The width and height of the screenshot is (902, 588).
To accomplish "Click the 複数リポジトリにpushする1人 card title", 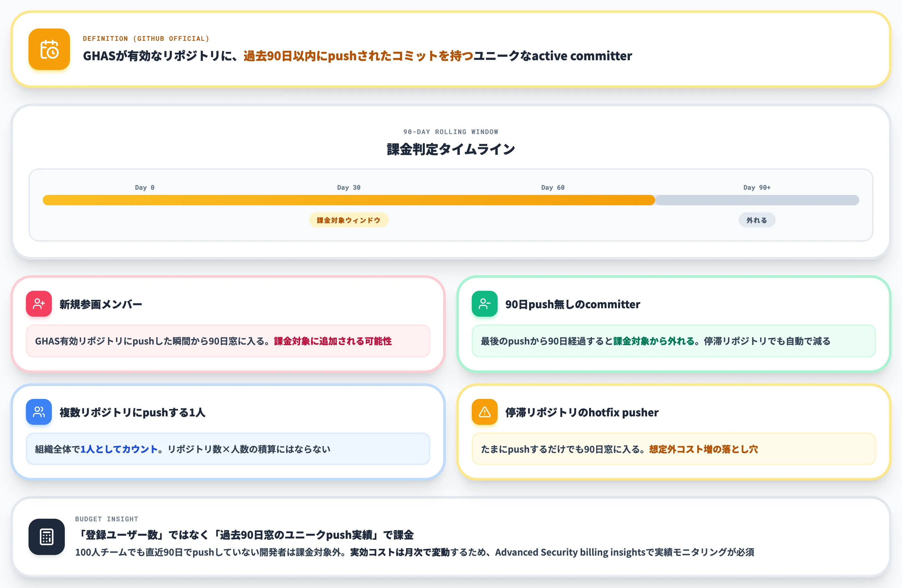I will coord(133,412).
